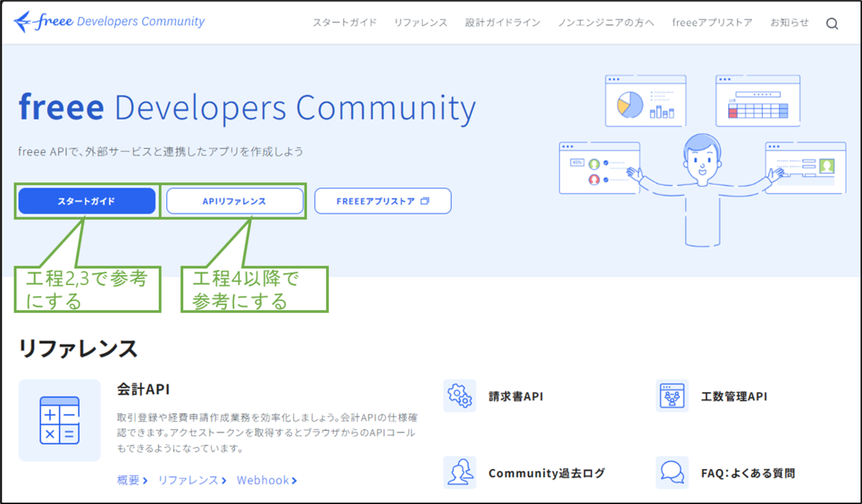The height and width of the screenshot is (504, 862).
Task: Click the large freee Developers Community headline
Action: click(x=247, y=108)
